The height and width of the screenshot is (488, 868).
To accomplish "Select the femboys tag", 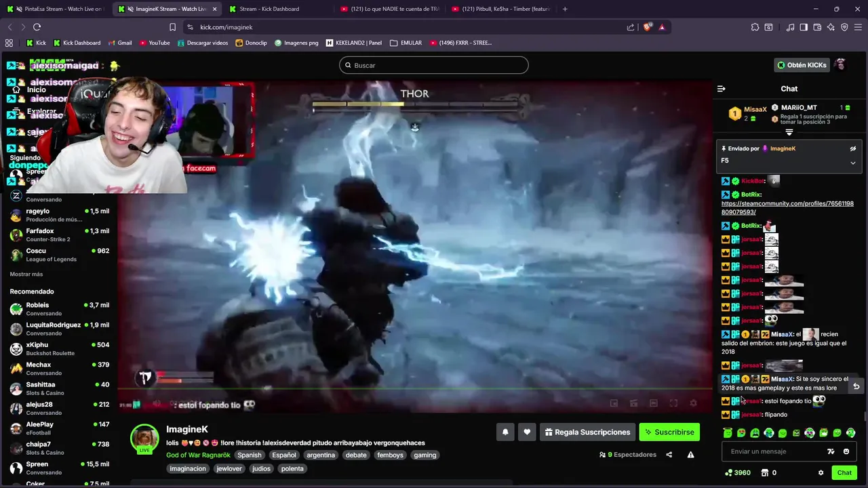I will [390, 455].
